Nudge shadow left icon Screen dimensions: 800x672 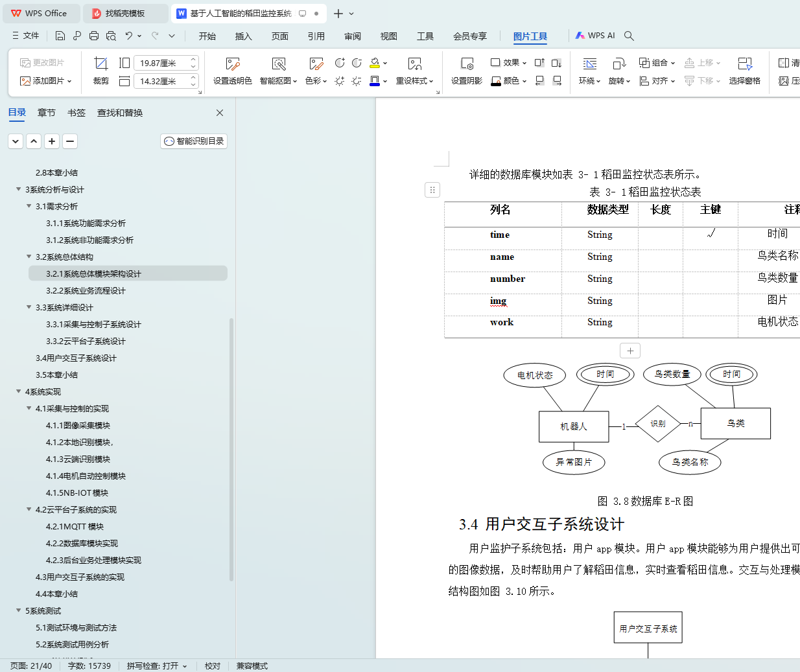pos(539,81)
